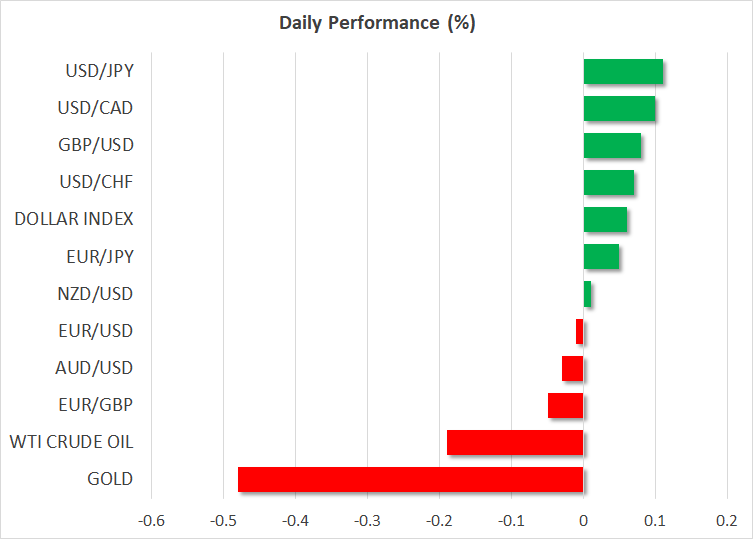Select the green EUR/JPY bar
753x539 pixels.
[601, 256]
